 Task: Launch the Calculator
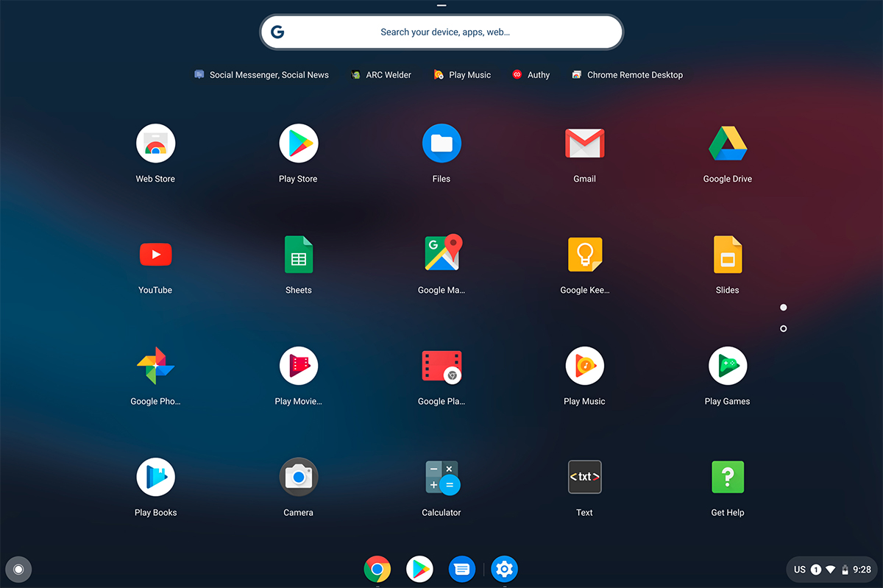[441, 477]
